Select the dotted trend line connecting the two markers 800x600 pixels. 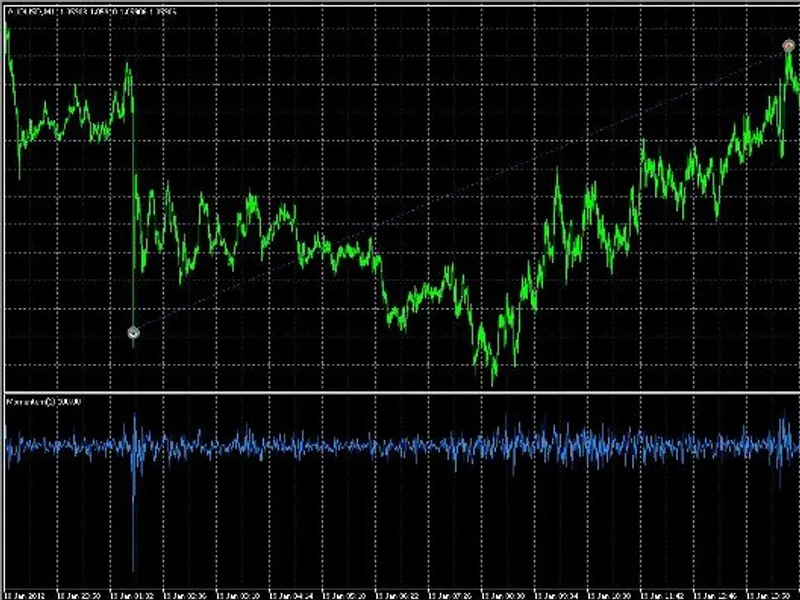click(x=461, y=189)
